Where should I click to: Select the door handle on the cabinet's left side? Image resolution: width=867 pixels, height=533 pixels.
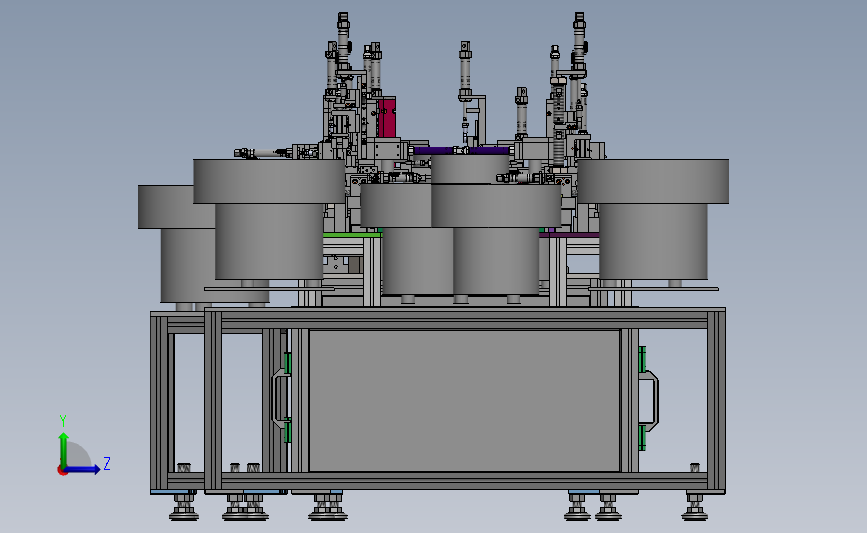pyautogui.click(x=281, y=398)
